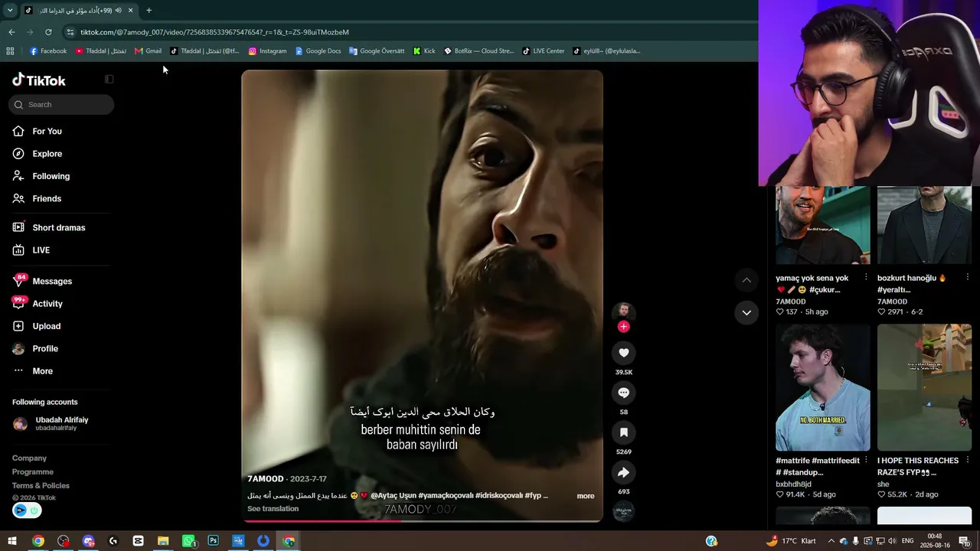Open CapCut from the taskbar
The height and width of the screenshot is (551, 980).
(138, 541)
